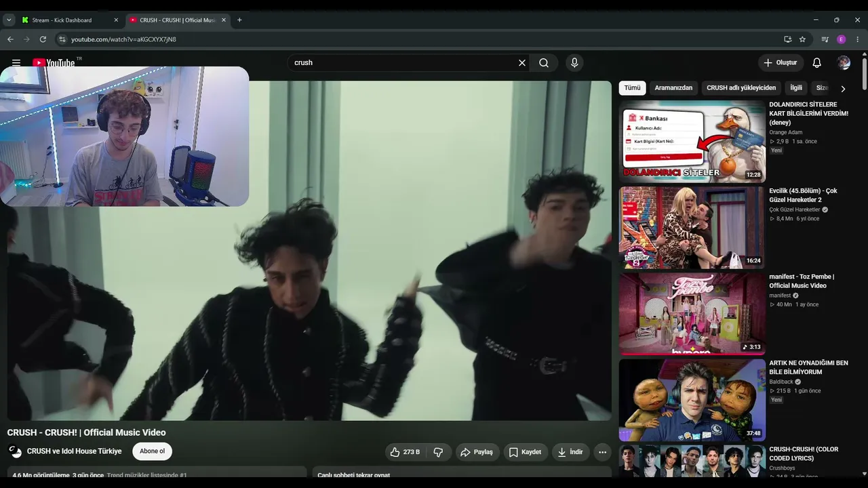Visit the Orange Adam channel

(x=786, y=132)
